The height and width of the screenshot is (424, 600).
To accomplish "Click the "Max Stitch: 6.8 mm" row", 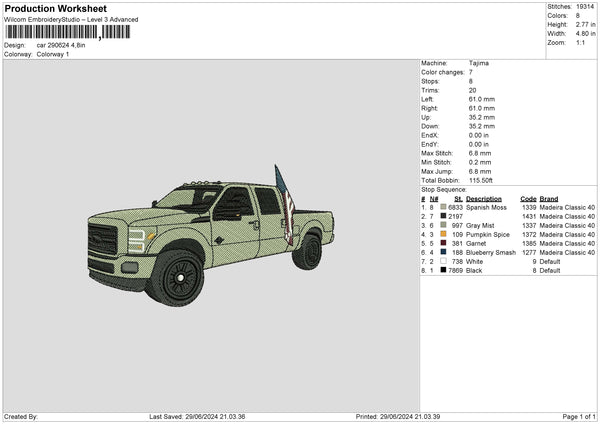I will click(456, 153).
